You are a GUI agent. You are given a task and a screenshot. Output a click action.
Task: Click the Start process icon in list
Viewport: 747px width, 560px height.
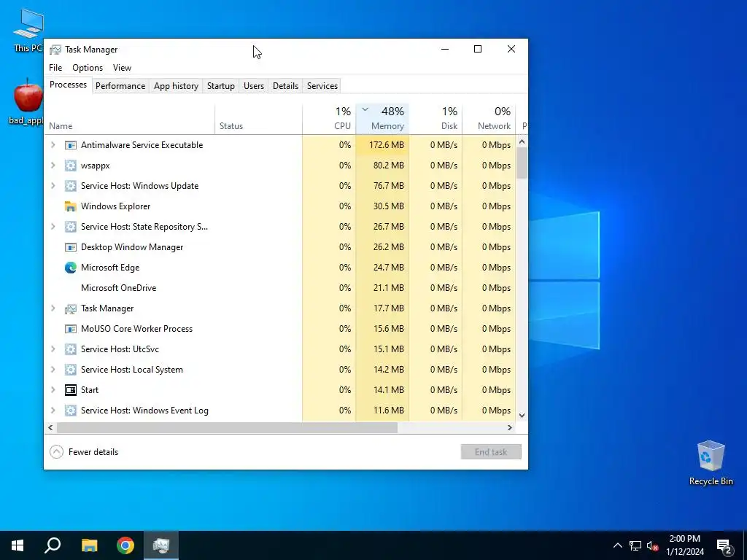(x=71, y=390)
